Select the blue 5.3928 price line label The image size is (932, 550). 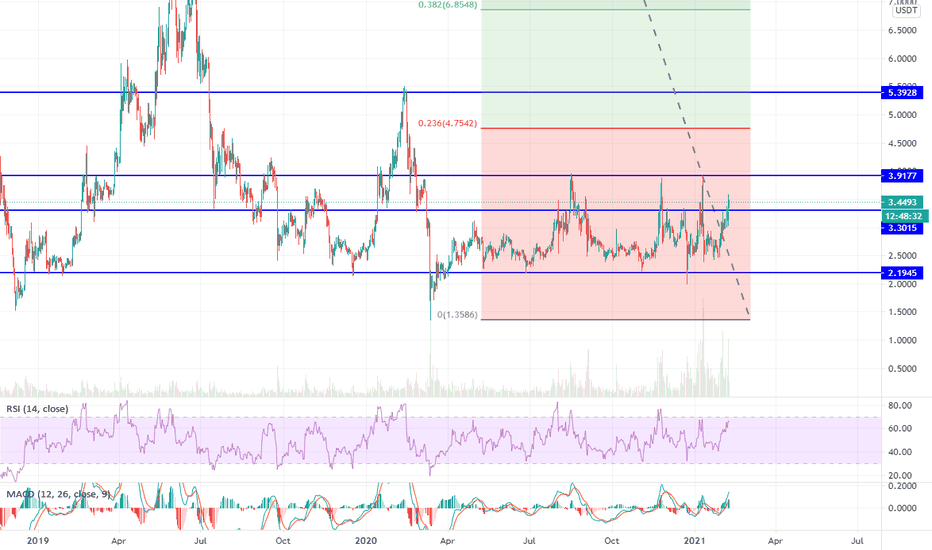tap(902, 93)
